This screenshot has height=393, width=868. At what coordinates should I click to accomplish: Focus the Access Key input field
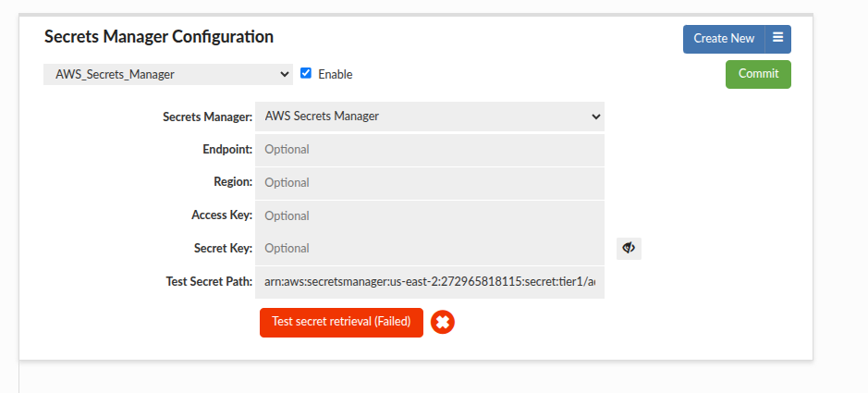(x=430, y=215)
